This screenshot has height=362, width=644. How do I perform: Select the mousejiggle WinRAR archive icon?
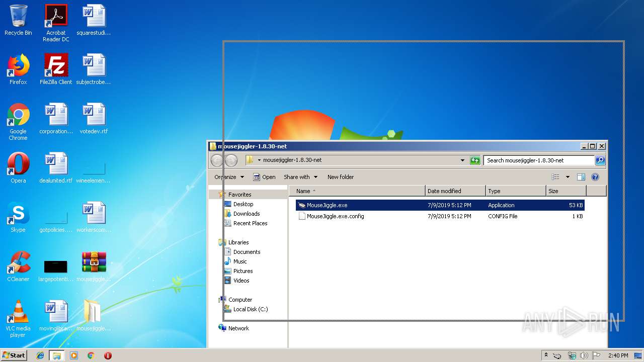pos(94,266)
